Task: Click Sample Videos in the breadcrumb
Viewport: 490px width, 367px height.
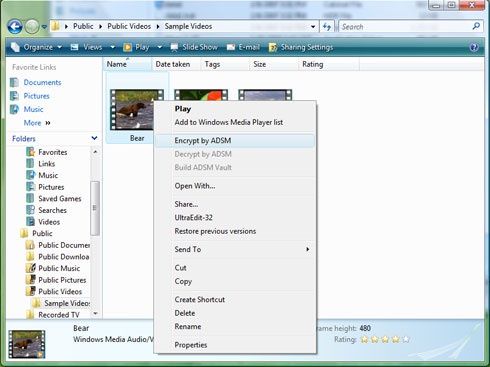Action: [x=188, y=26]
